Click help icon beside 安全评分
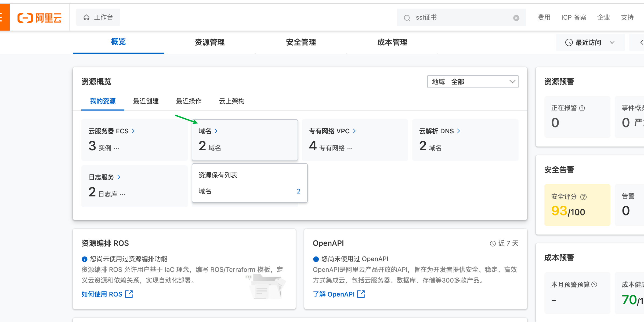This screenshot has width=644, height=322. pyautogui.click(x=583, y=197)
